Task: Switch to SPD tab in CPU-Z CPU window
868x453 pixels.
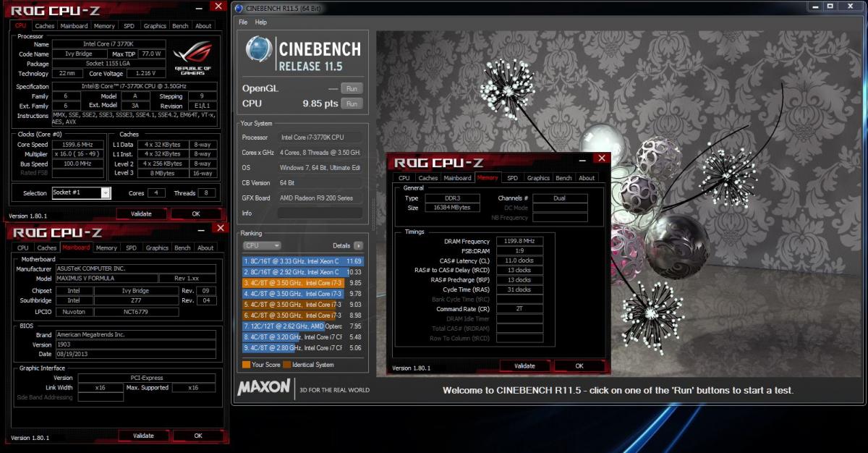Action: click(129, 26)
